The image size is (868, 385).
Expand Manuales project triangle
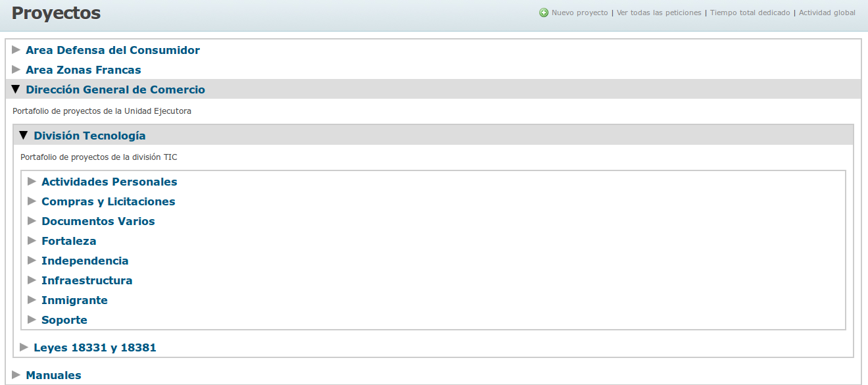click(x=16, y=375)
